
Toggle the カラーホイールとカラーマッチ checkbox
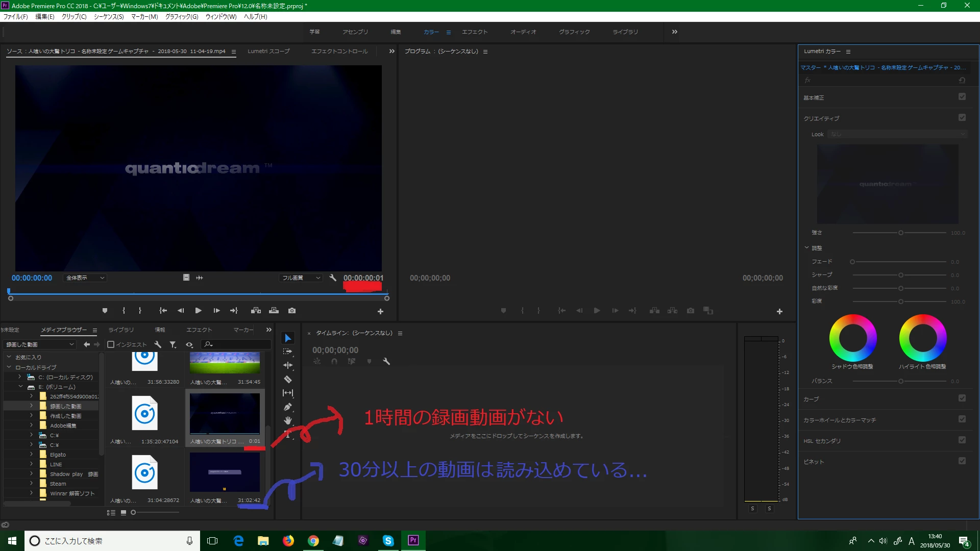pos(962,419)
